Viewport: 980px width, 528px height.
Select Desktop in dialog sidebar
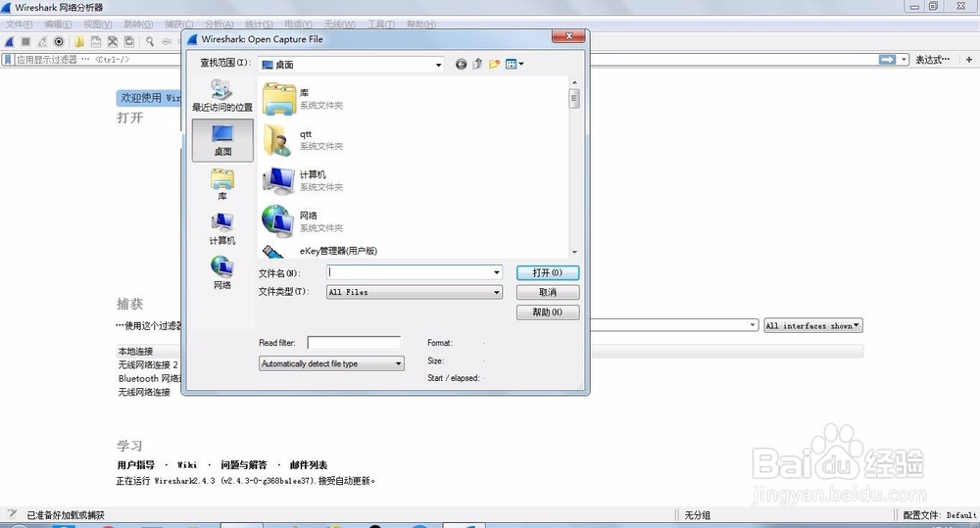point(222,141)
